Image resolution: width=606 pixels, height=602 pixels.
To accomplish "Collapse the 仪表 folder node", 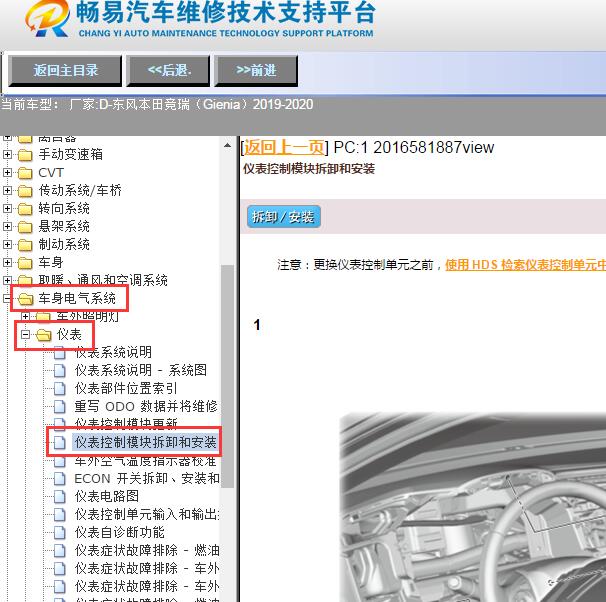I will pos(26,335).
